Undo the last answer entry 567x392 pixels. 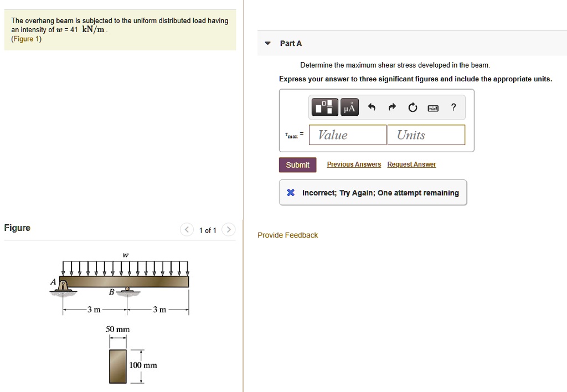coord(371,107)
